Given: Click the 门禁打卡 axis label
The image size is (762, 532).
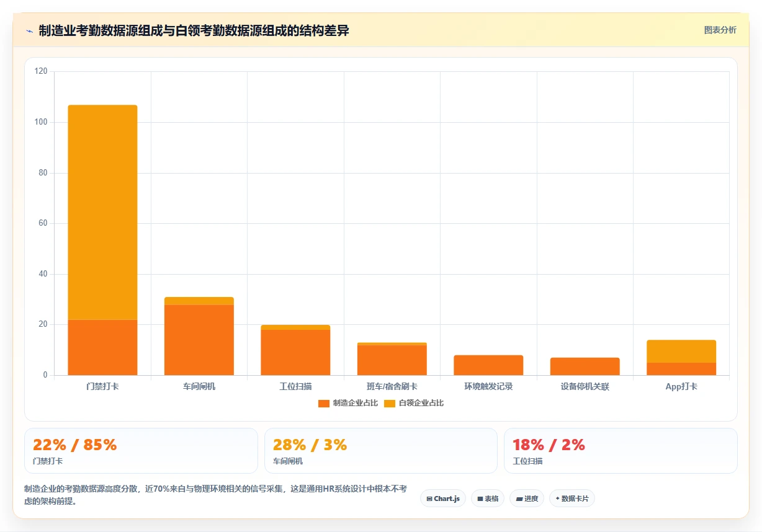Looking at the screenshot, I should coord(102,386).
